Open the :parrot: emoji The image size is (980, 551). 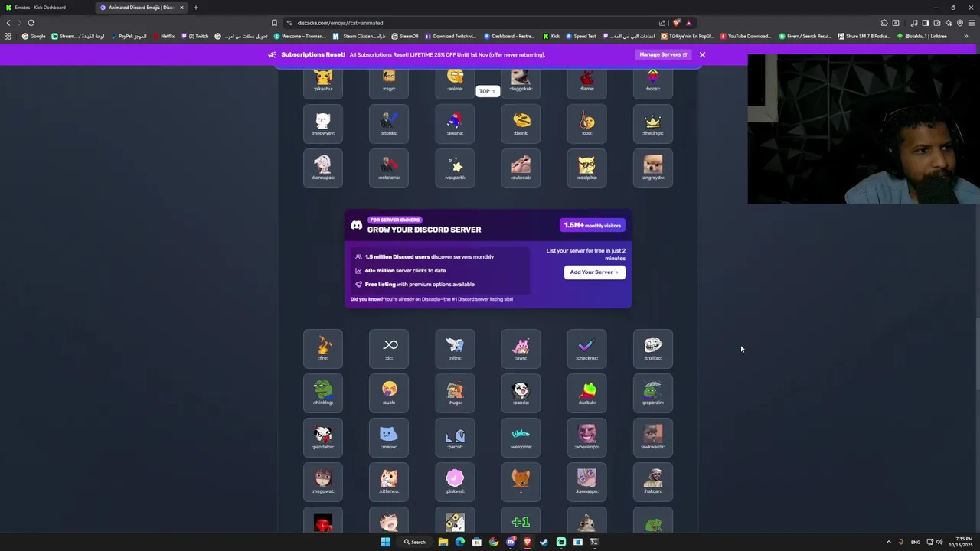(x=455, y=438)
